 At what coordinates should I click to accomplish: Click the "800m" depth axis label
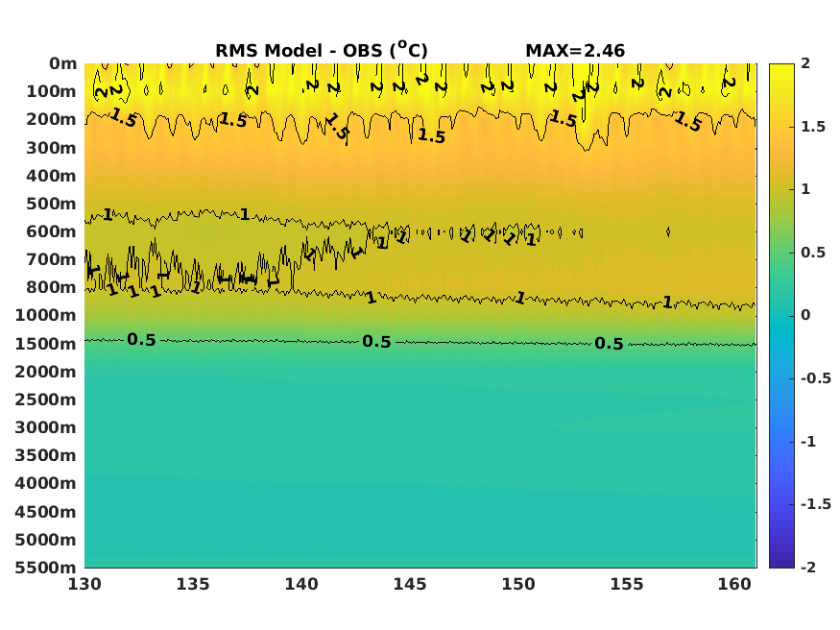[52, 287]
